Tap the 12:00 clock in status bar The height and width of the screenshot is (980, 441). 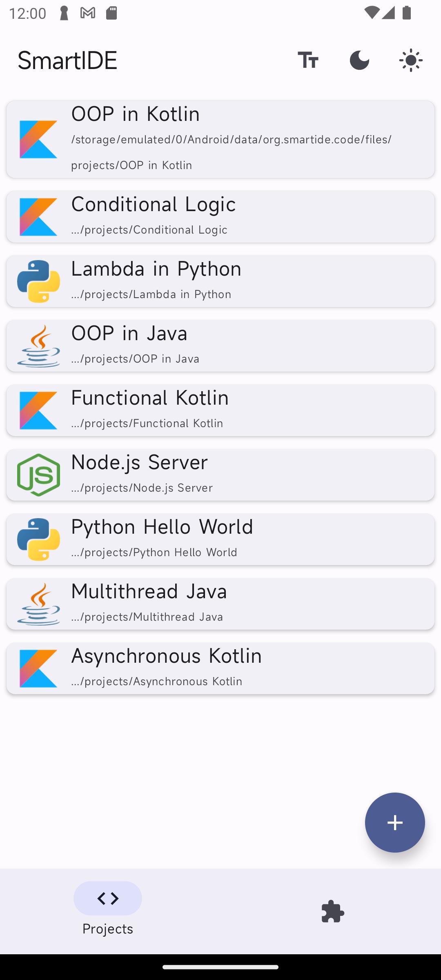tap(28, 13)
